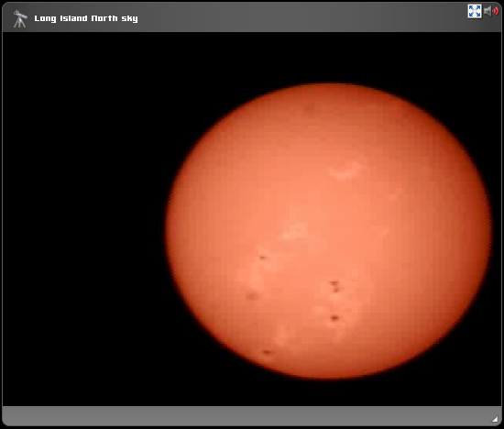Screen dimensions: 504x429
Task: Click the fullscreen expand icon
Action: [475, 11]
